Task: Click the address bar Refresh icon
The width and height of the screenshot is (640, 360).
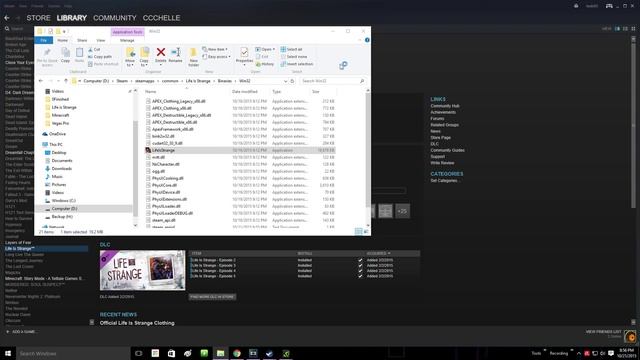Action: pyautogui.click(x=292, y=81)
